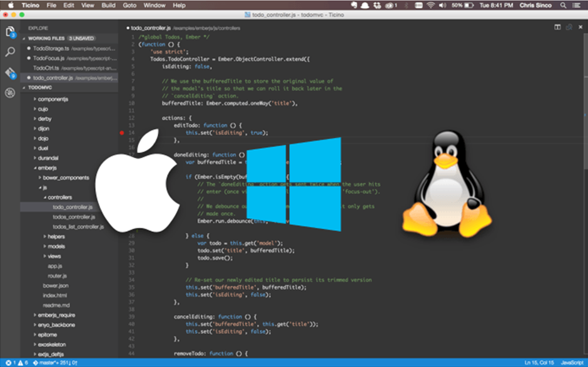Screen dimensions: 588x367
Task: Click the master git branch indicator
Action: pyautogui.click(x=55, y=363)
